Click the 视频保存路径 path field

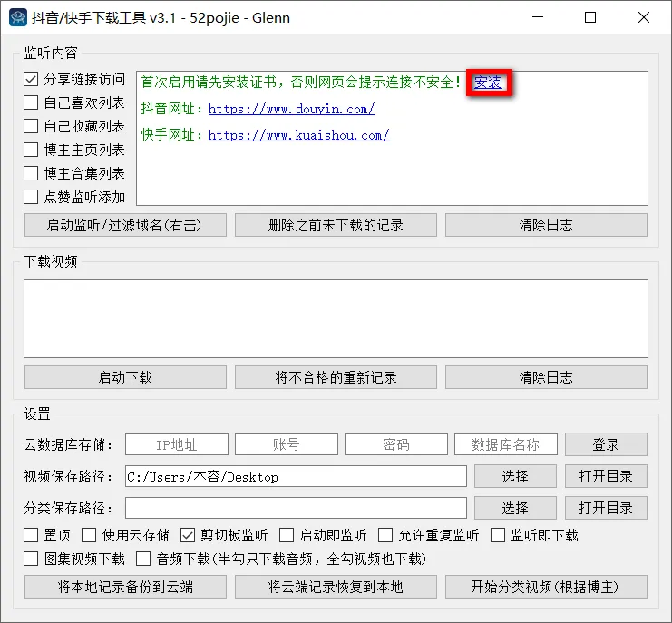pos(296,476)
